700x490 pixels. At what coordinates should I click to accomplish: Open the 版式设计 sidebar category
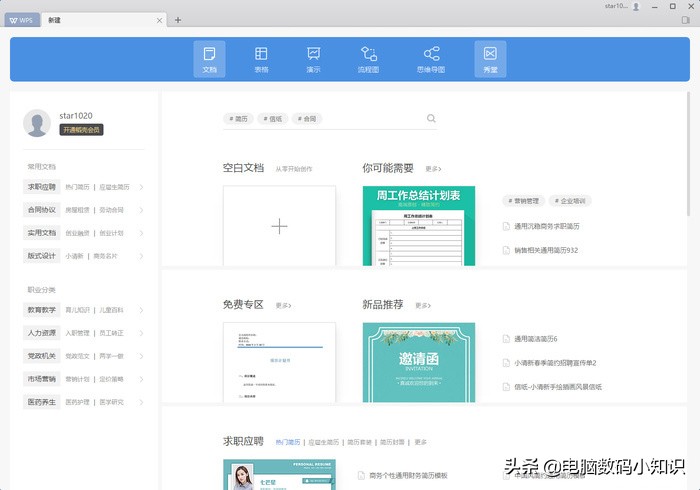42,256
